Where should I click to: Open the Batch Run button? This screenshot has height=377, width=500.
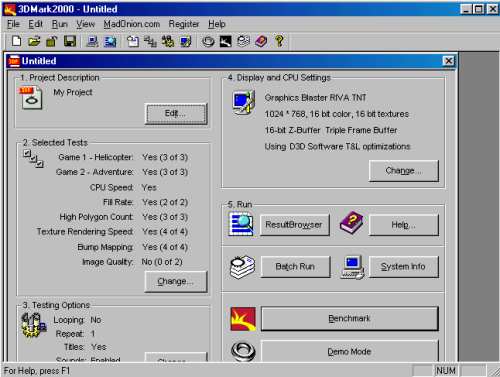click(295, 267)
